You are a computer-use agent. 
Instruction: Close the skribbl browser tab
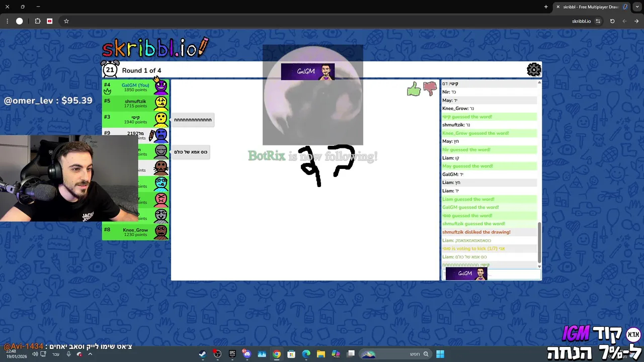click(x=557, y=7)
